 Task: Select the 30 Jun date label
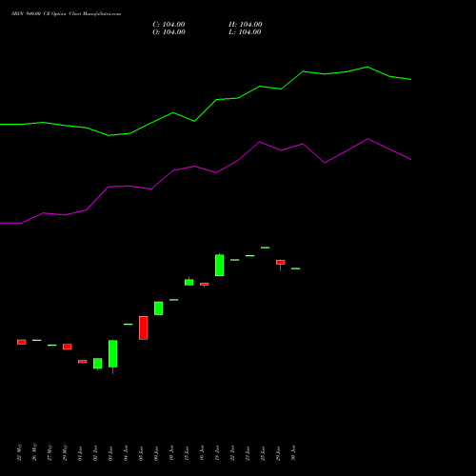click(x=293, y=452)
